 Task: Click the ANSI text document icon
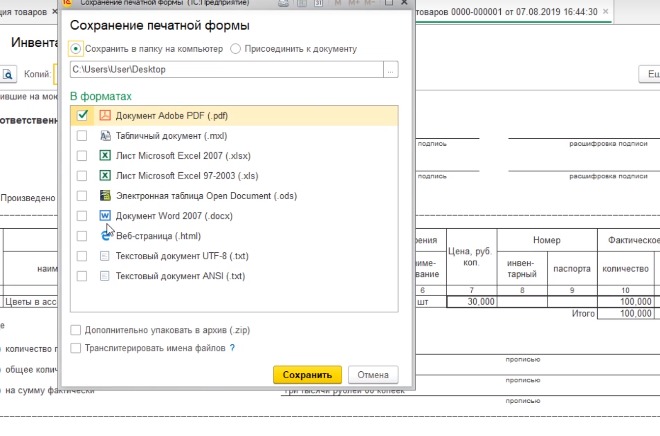pyautogui.click(x=104, y=275)
